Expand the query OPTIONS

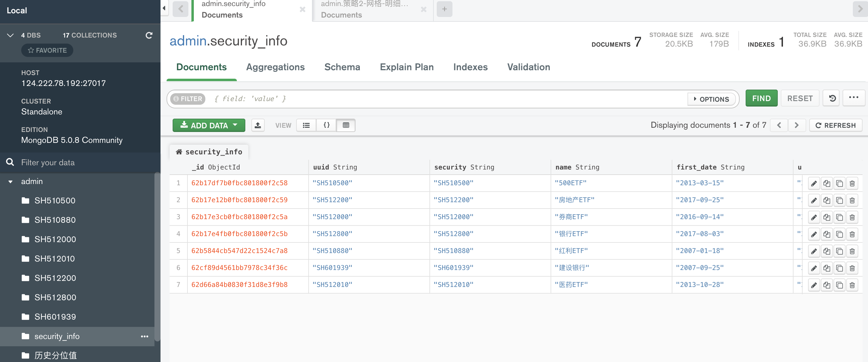click(711, 99)
